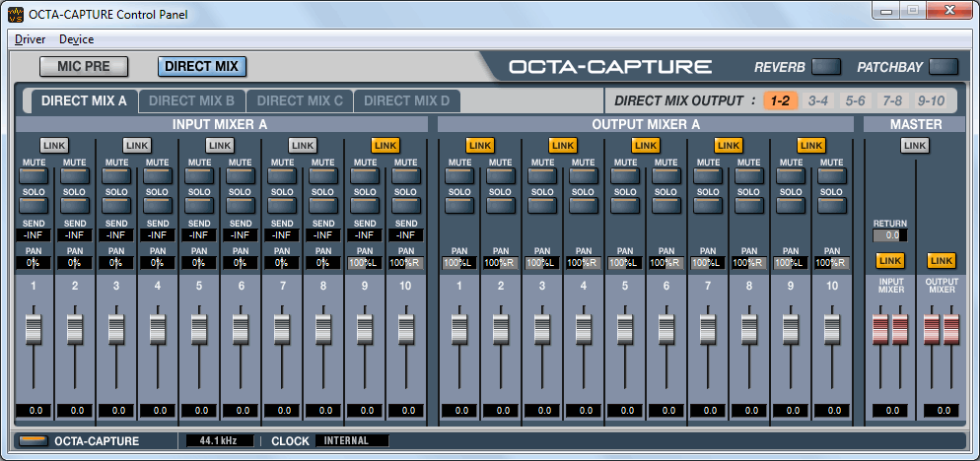Click the level value below input fader 3

point(116,411)
